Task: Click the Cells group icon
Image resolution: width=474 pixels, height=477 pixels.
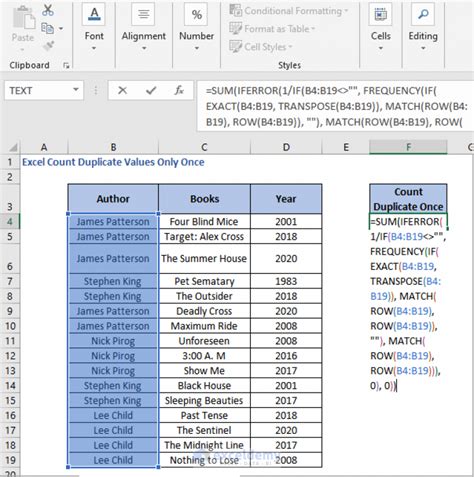Action: pyautogui.click(x=380, y=14)
